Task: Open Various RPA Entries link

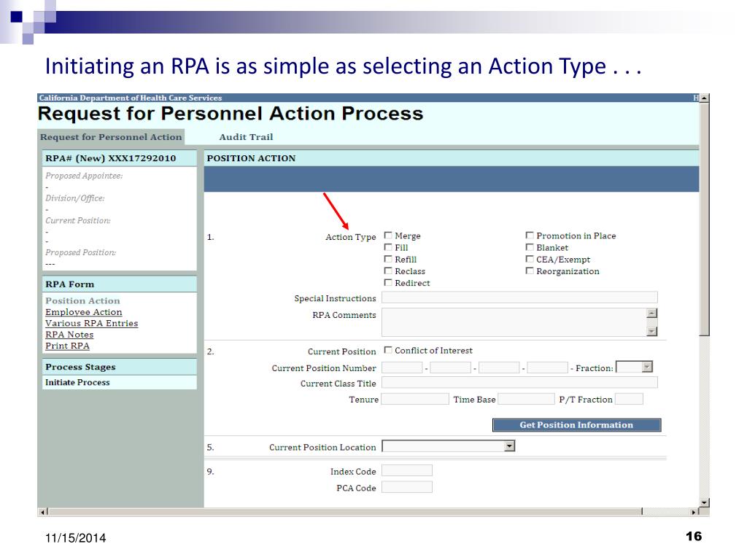Action: [x=91, y=323]
